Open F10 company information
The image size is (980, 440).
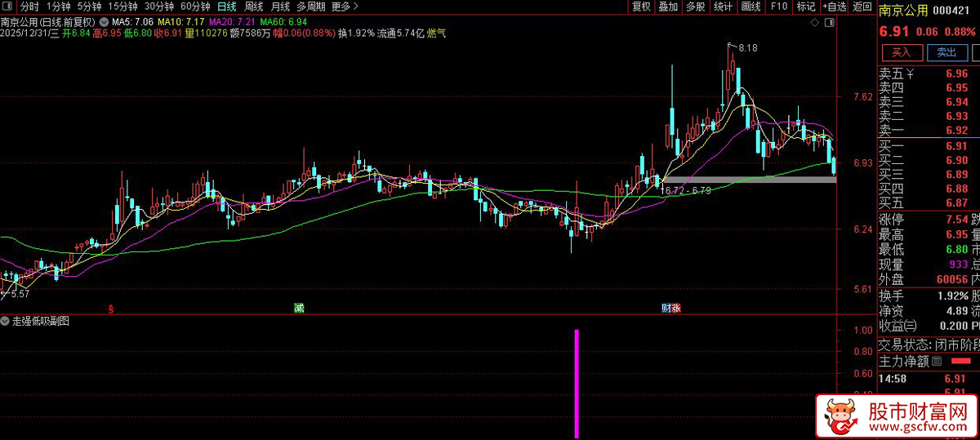tap(778, 7)
